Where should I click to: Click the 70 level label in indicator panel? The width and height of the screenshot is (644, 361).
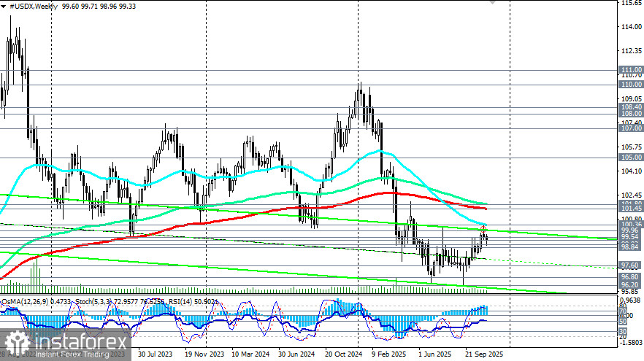pyautogui.click(x=623, y=312)
